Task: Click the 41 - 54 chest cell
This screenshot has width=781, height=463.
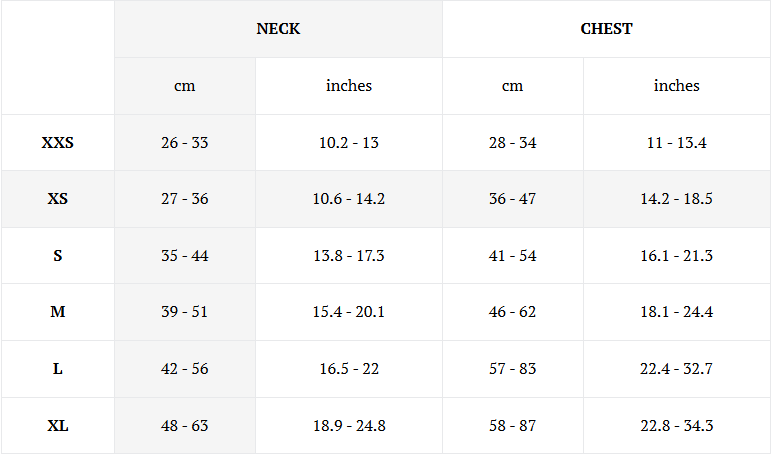Action: 513,256
